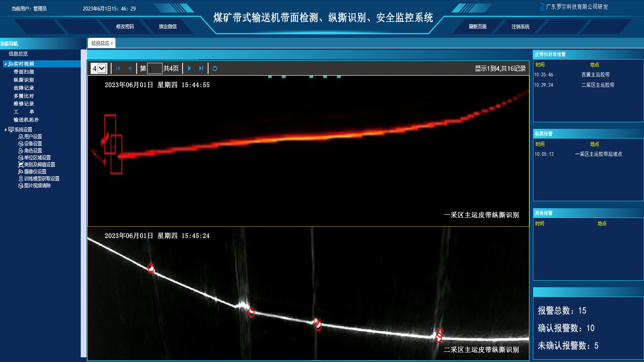The width and height of the screenshot is (644, 362).
Task: Close the 信息总览 tab
Action: click(x=112, y=43)
